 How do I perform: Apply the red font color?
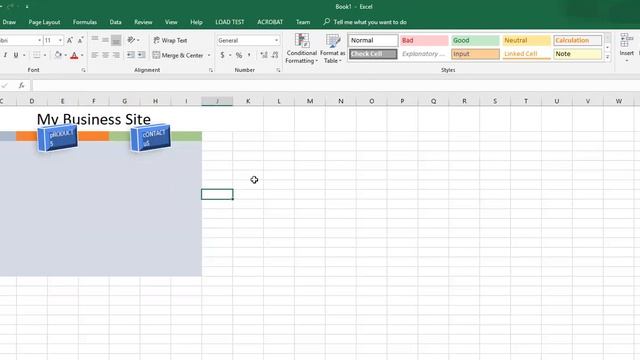click(x=74, y=55)
